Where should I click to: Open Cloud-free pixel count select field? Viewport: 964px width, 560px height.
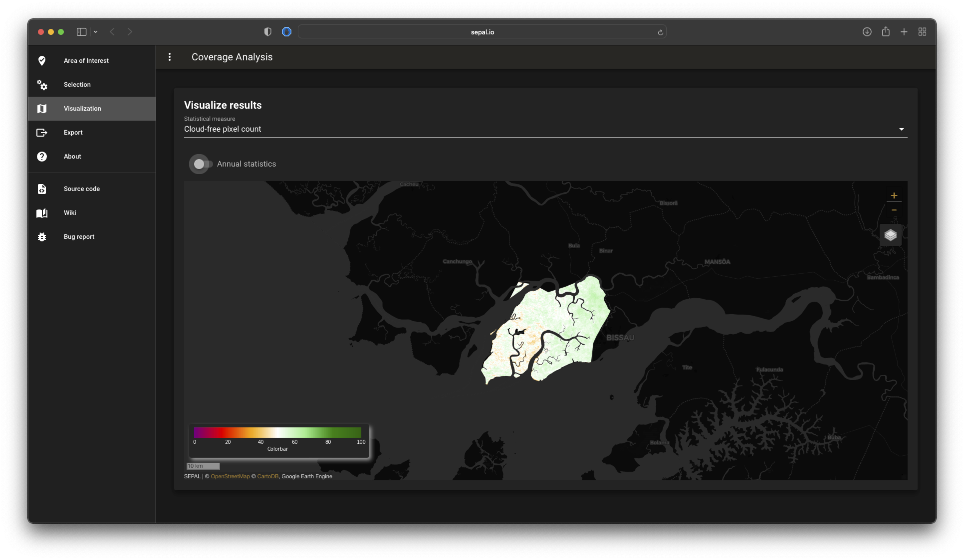point(536,129)
